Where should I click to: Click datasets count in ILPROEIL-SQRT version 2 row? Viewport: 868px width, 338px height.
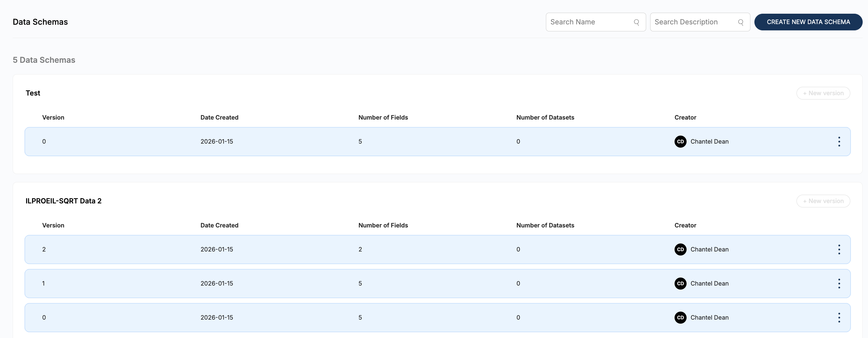coord(518,249)
